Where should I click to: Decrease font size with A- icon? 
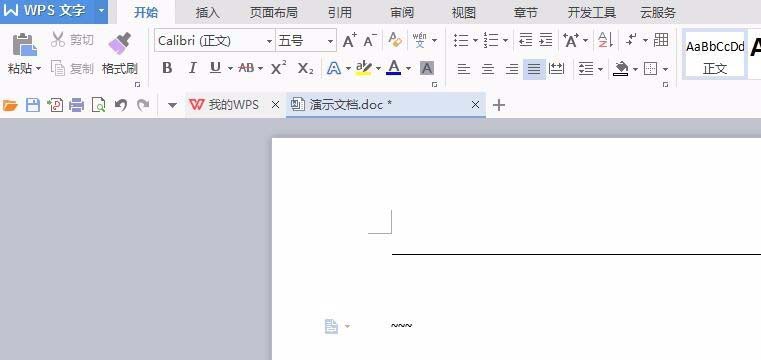click(x=370, y=40)
